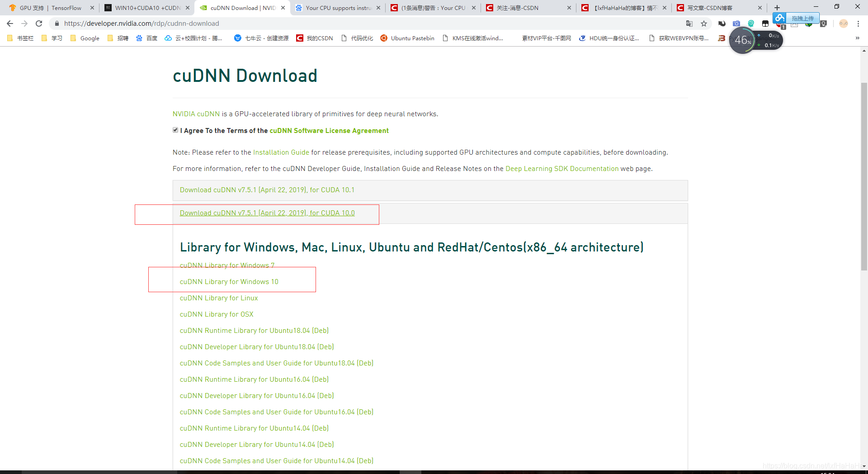The width and height of the screenshot is (868, 474).
Task: Open Deep Learning SDK Documentation link
Action: (x=562, y=169)
